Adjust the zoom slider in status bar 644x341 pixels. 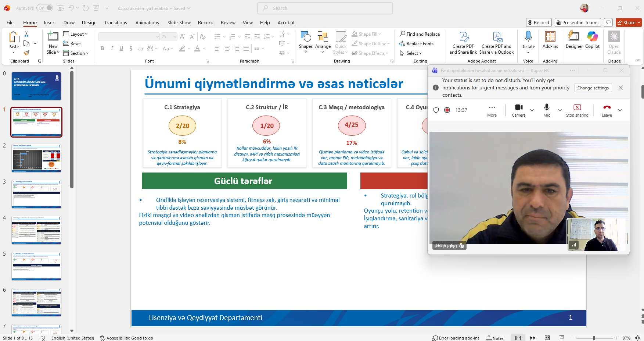(594, 338)
